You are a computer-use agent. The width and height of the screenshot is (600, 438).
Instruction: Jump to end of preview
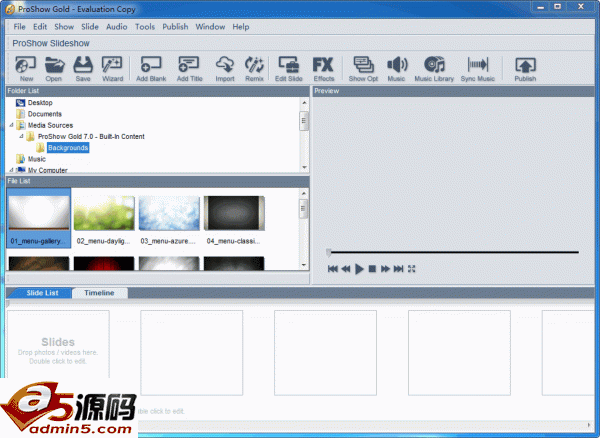[398, 269]
